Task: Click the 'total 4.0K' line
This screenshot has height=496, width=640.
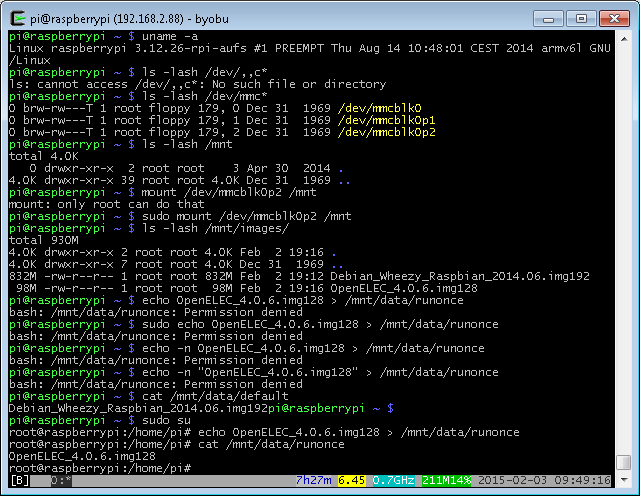Action: click(44, 156)
